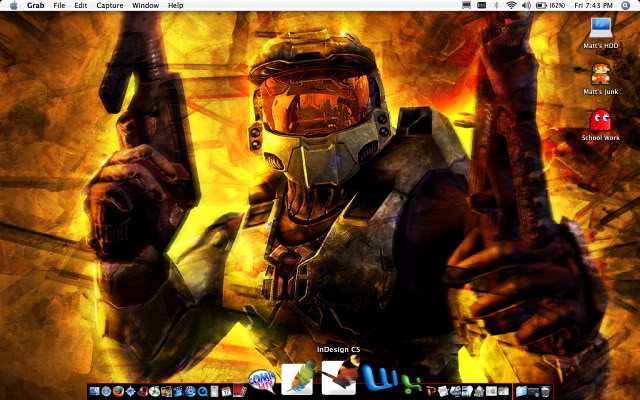This screenshot has height=400, width=640.
Task: Launch Microsoft PowerPoint from the dock
Action: pyautogui.click(x=431, y=391)
